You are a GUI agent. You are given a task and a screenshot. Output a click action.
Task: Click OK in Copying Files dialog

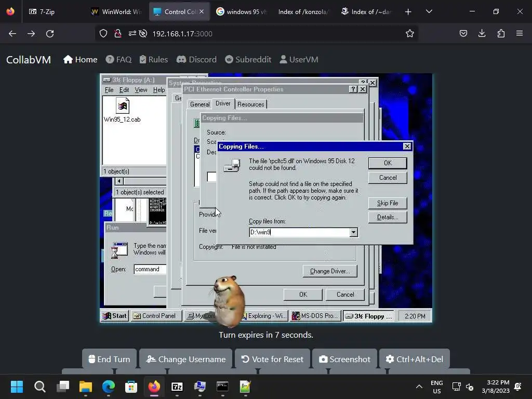coord(388,163)
